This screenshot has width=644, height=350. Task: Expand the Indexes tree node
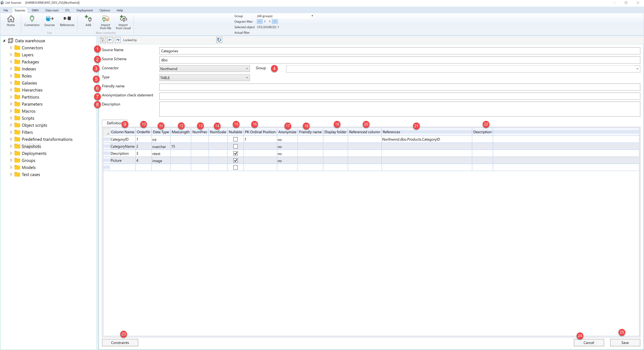click(11, 69)
